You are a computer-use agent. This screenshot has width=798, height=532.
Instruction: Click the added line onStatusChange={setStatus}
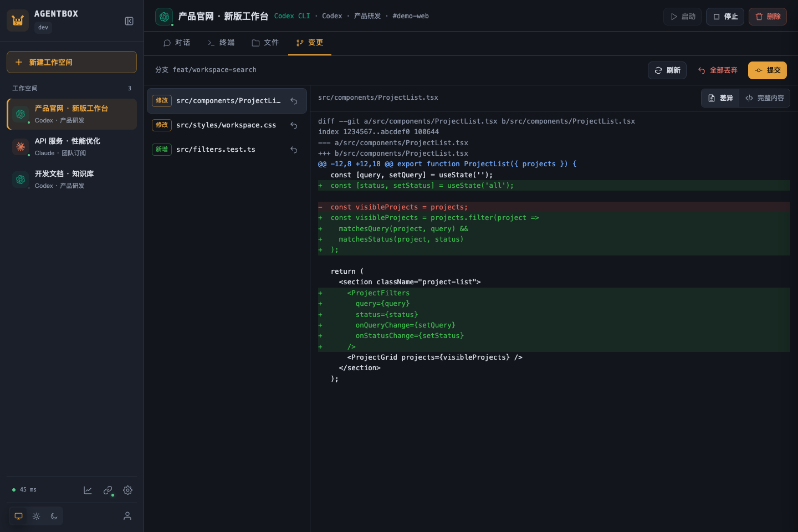pyautogui.click(x=554, y=336)
